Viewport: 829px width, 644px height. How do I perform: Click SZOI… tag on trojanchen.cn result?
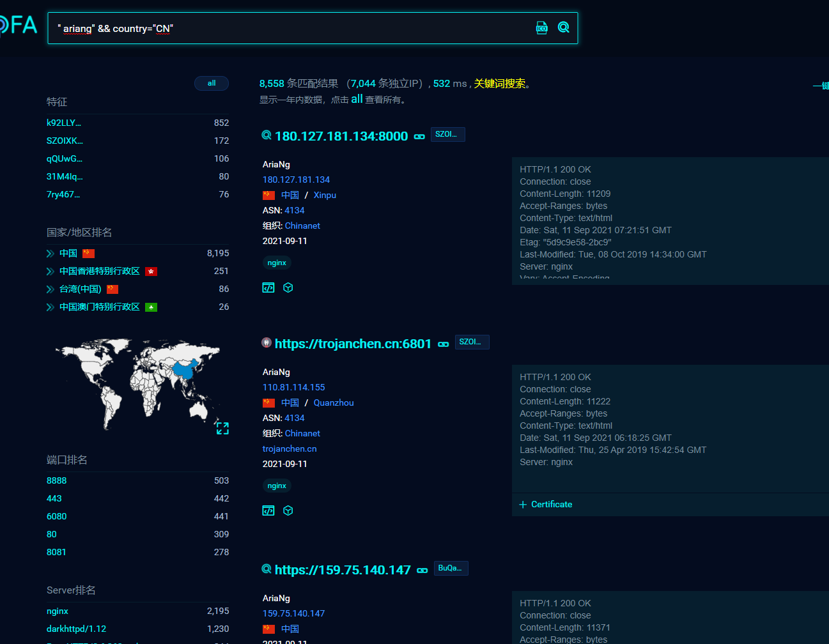[472, 342]
